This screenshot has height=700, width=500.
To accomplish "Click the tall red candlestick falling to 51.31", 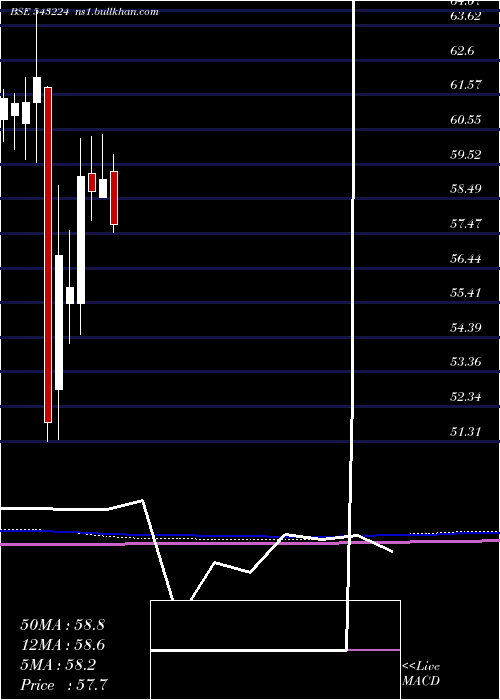I will (48, 254).
